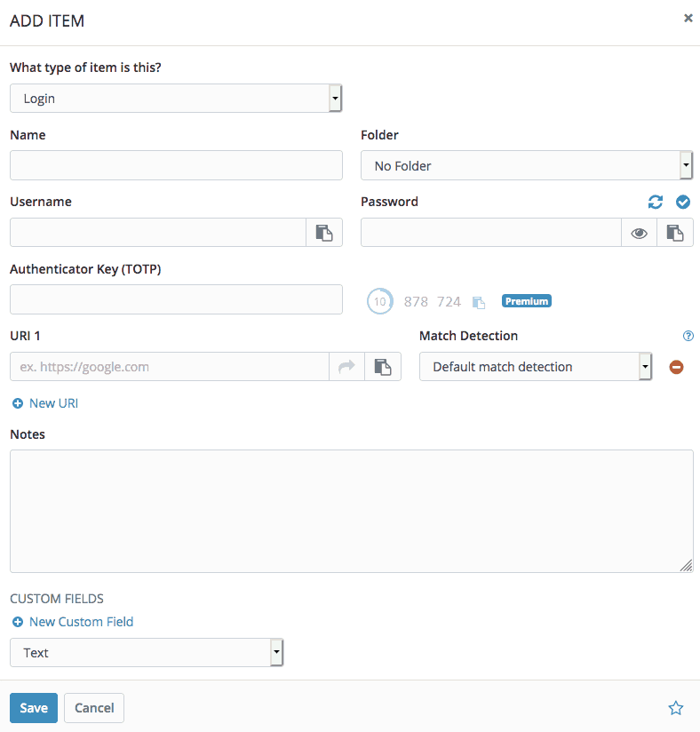Click the check password breach icon
Image resolution: width=700 pixels, height=732 pixels.
coord(683,202)
